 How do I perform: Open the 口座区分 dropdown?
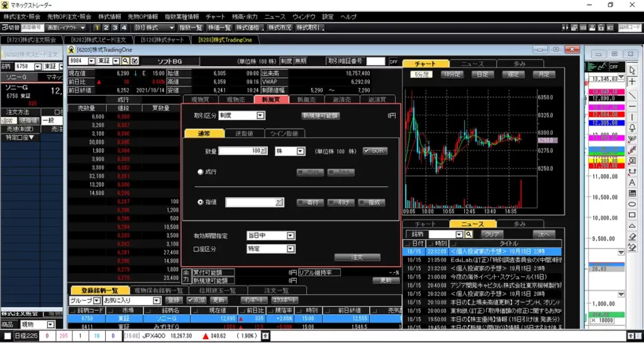point(290,249)
